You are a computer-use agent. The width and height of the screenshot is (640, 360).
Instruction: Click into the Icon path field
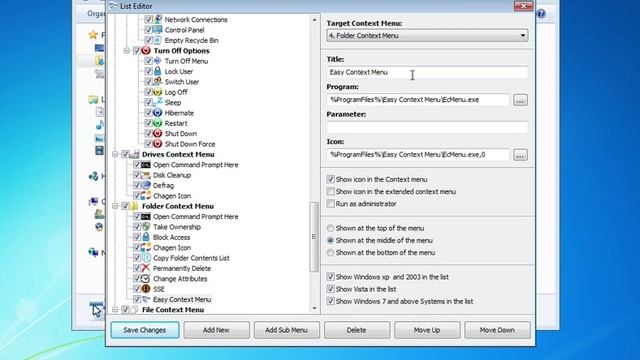point(418,155)
